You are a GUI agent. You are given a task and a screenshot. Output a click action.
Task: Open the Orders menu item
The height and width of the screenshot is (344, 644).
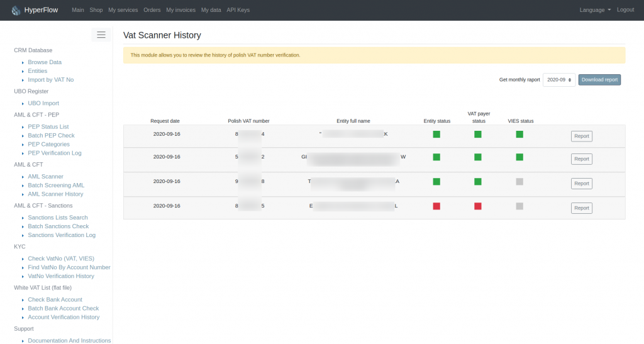click(x=152, y=10)
